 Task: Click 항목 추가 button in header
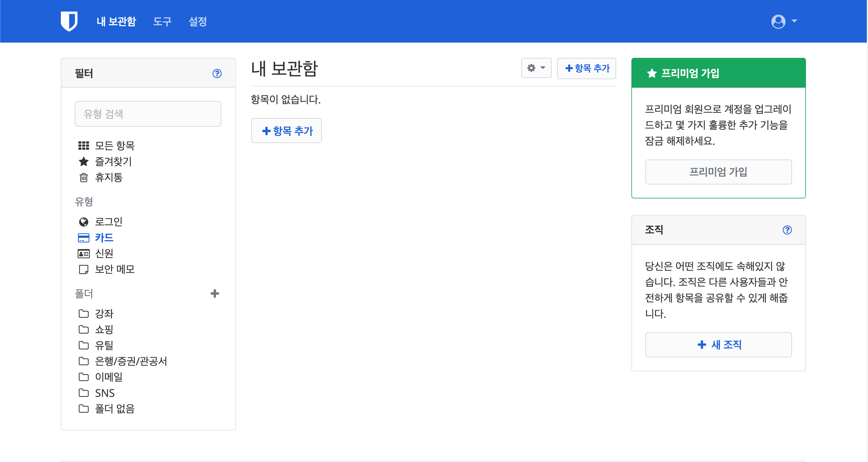(x=586, y=68)
